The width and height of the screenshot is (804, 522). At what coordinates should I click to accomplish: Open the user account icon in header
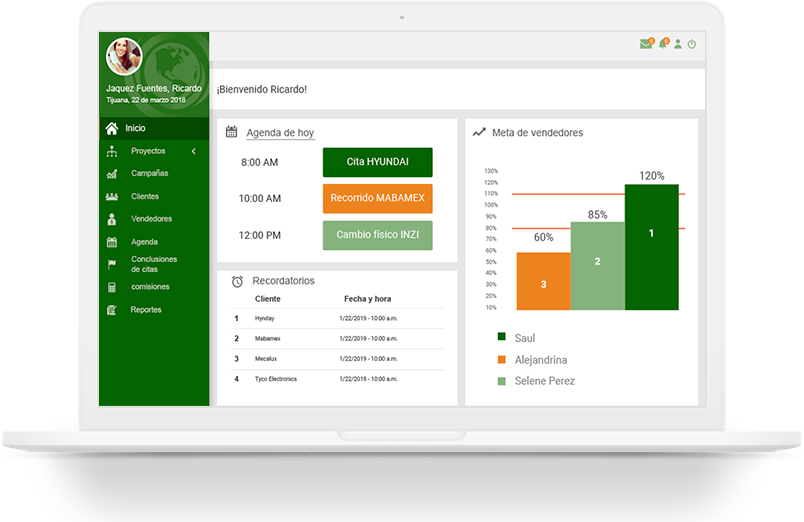click(x=677, y=44)
